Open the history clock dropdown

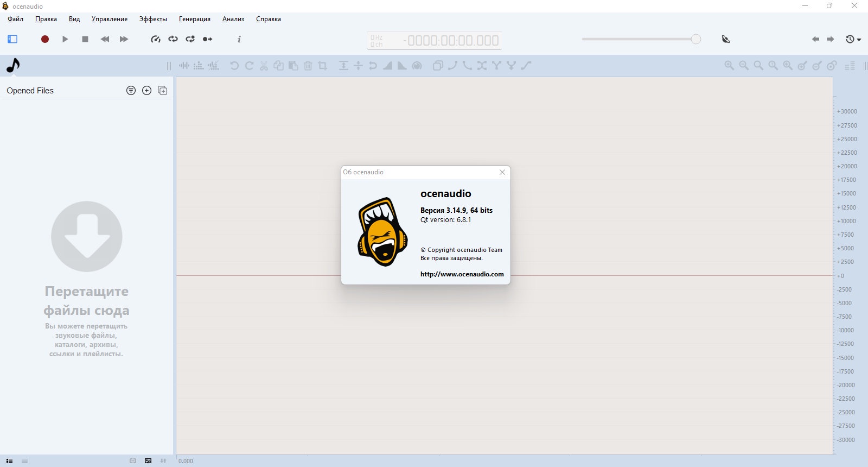tap(853, 39)
